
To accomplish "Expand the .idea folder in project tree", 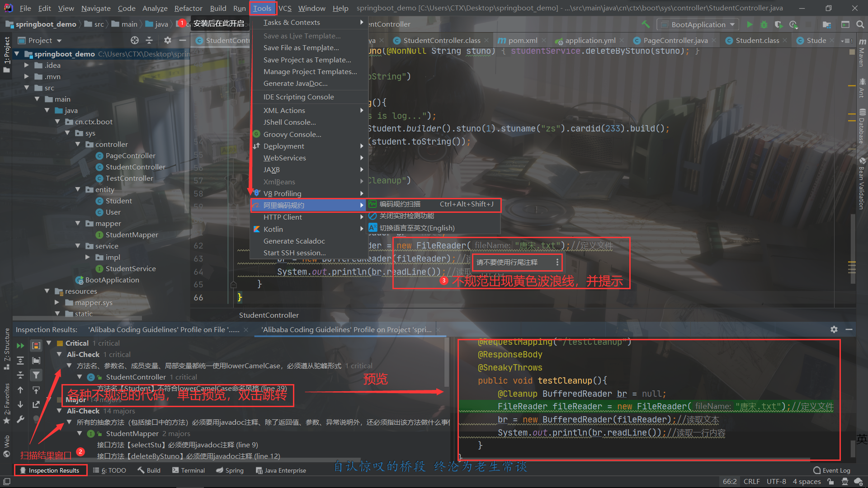I will [26, 65].
